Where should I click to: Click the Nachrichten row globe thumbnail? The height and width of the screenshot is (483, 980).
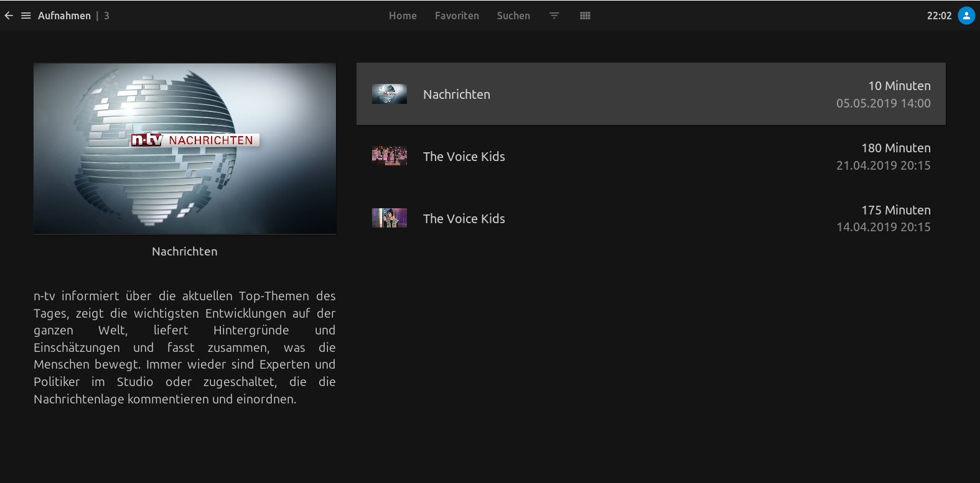pyautogui.click(x=390, y=94)
